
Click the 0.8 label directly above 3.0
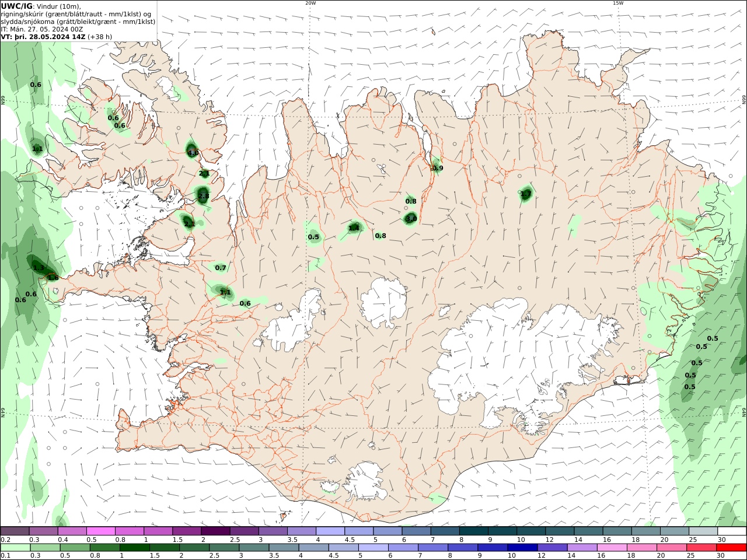pyautogui.click(x=411, y=202)
